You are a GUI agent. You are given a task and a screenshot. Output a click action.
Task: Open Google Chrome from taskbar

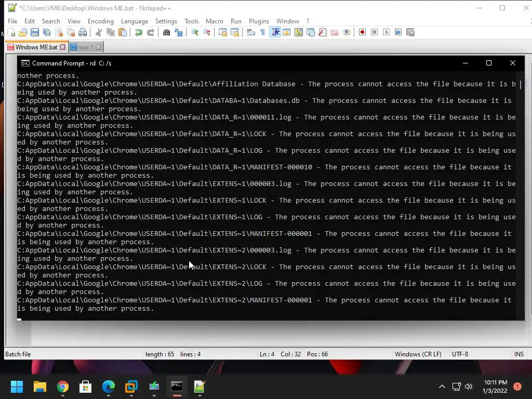tap(63, 387)
